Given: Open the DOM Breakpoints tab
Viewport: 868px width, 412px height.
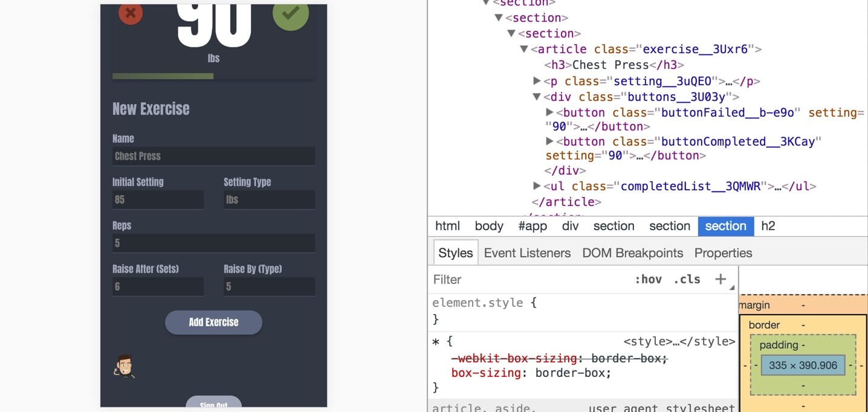Looking at the screenshot, I should coord(632,253).
